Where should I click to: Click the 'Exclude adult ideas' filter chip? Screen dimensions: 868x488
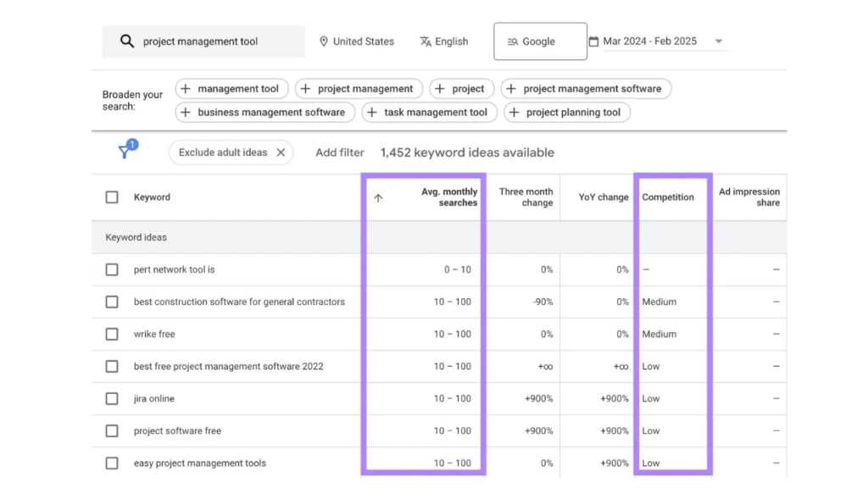231,152
